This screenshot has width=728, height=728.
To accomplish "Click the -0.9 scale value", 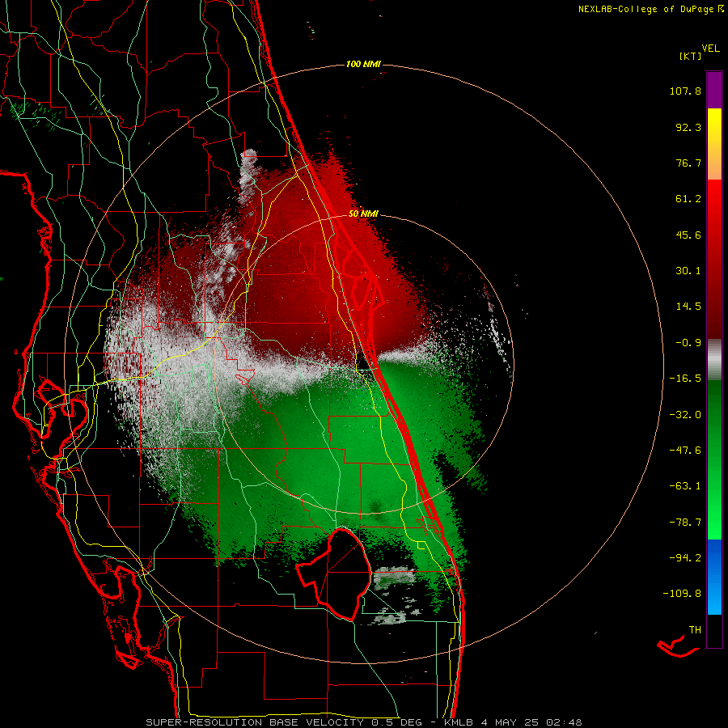I will point(688,343).
